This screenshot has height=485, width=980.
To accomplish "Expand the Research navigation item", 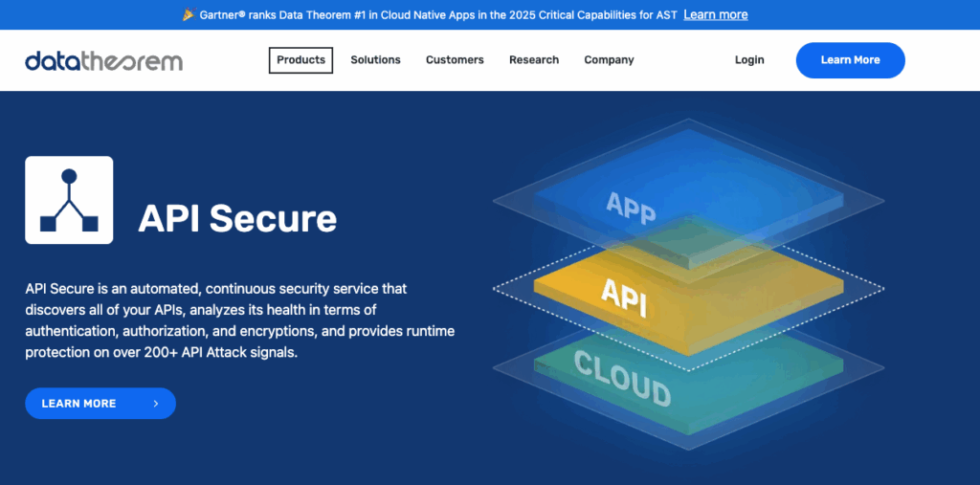I will 534,59.
